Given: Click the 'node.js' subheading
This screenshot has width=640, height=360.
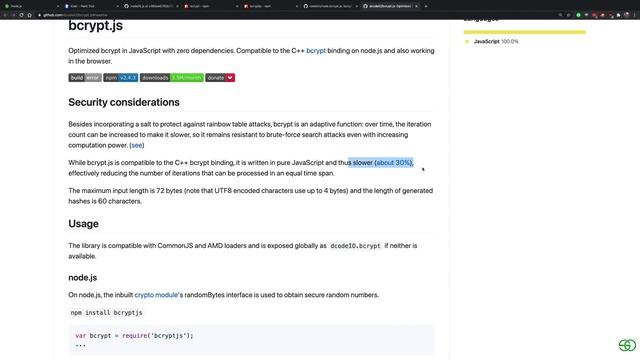Looking at the screenshot, I should tap(82, 278).
